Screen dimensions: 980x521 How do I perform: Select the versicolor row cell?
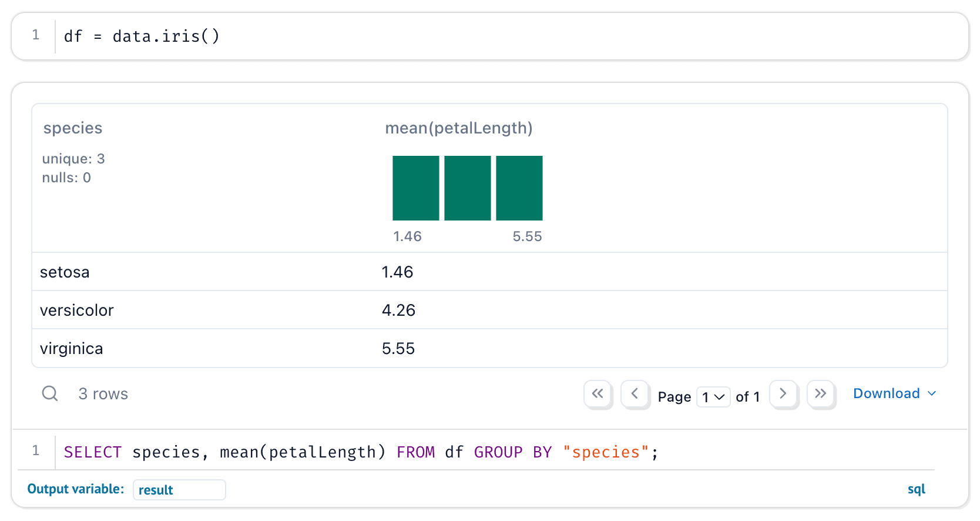click(77, 310)
